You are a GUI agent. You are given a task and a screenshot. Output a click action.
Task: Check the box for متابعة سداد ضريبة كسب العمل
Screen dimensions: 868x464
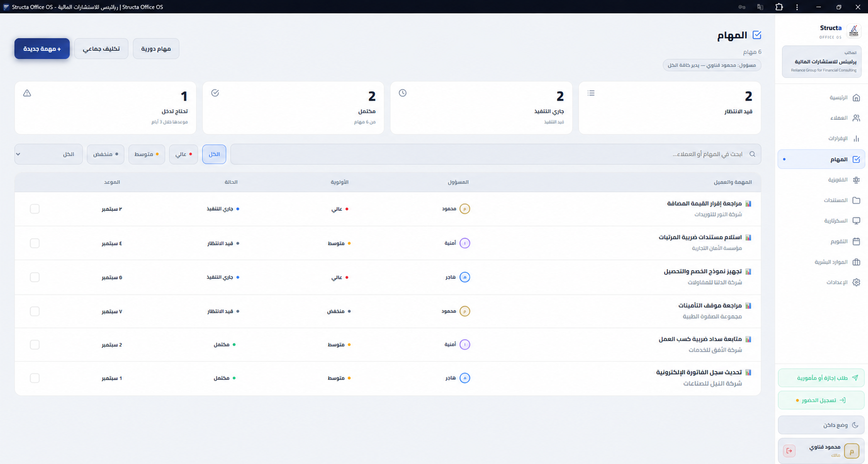pyautogui.click(x=34, y=345)
